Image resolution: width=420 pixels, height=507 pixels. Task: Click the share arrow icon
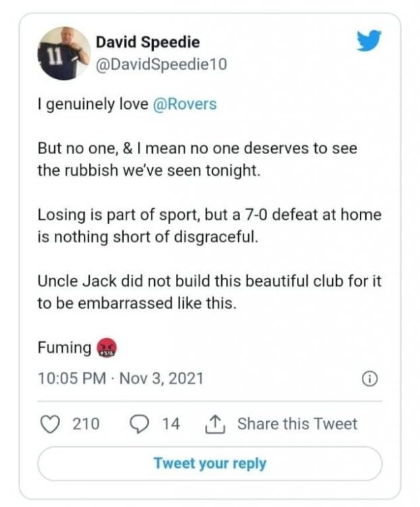212,424
